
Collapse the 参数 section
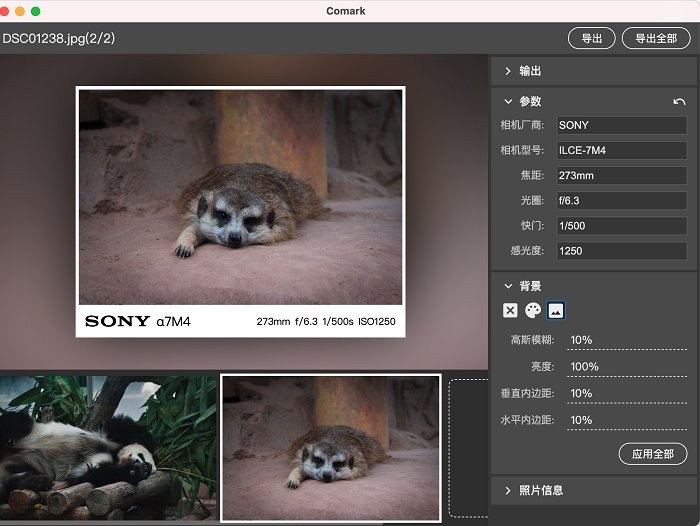pos(529,101)
